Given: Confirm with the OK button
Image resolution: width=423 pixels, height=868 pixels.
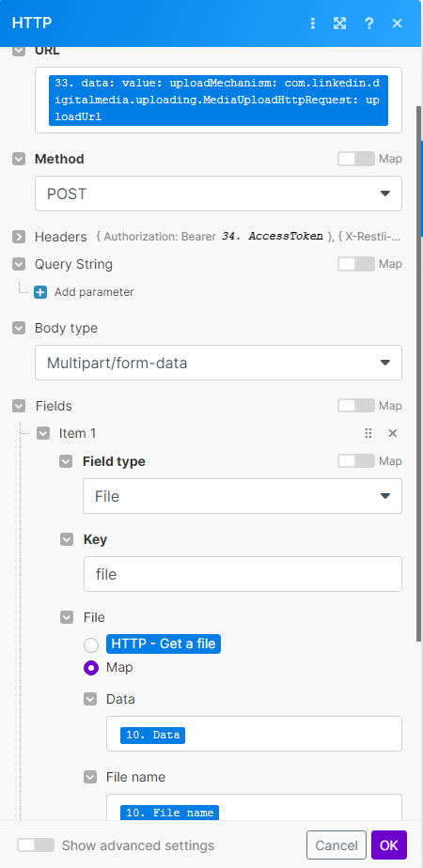Looking at the screenshot, I should (389, 845).
